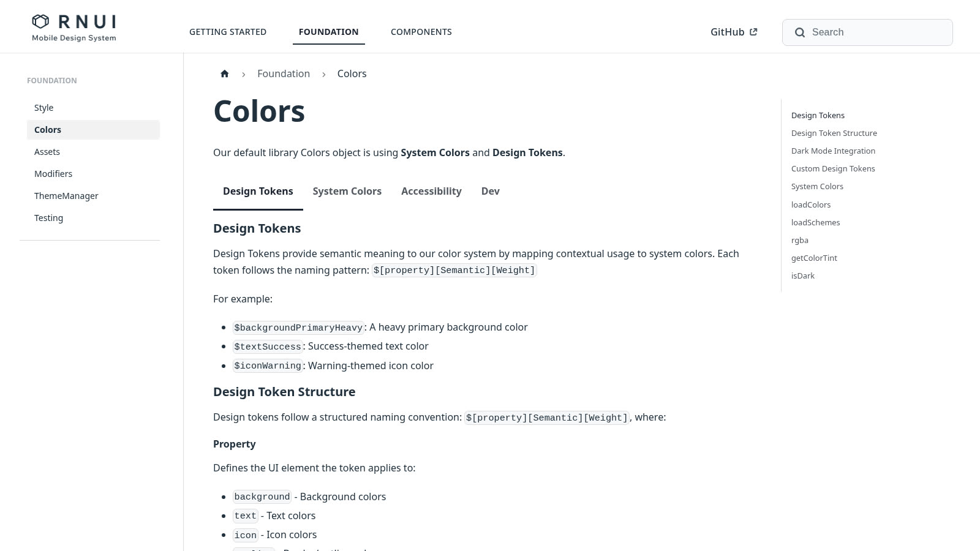Jump to getColorTint in table of contents

(814, 258)
